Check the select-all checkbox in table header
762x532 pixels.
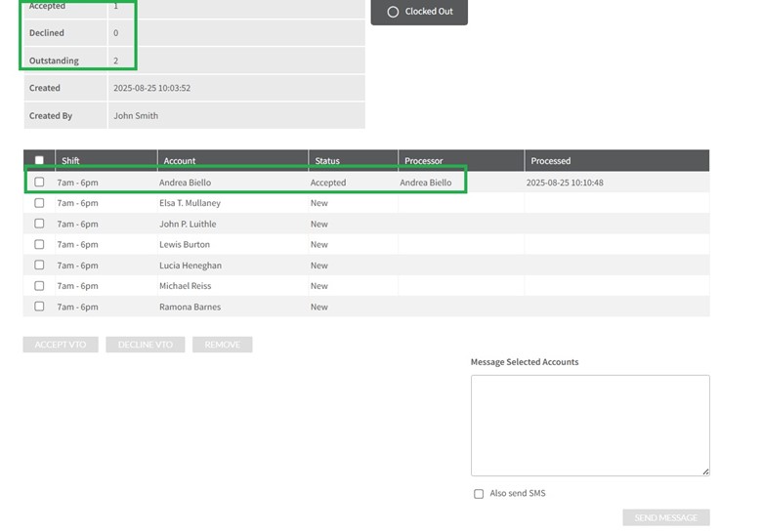point(39,160)
